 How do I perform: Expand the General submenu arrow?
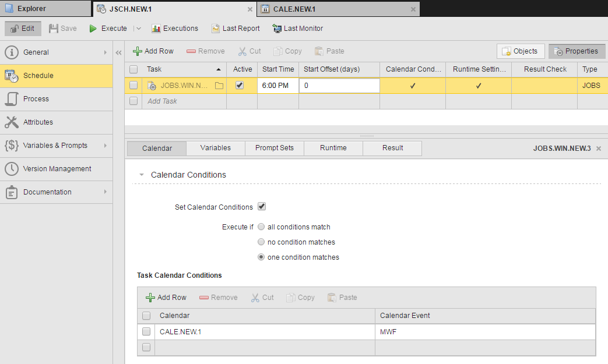point(105,52)
